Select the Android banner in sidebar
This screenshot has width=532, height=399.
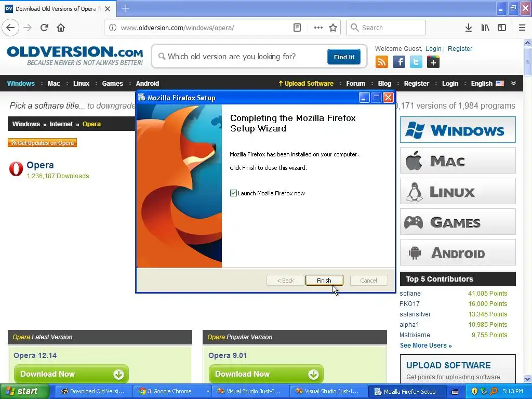point(458,252)
